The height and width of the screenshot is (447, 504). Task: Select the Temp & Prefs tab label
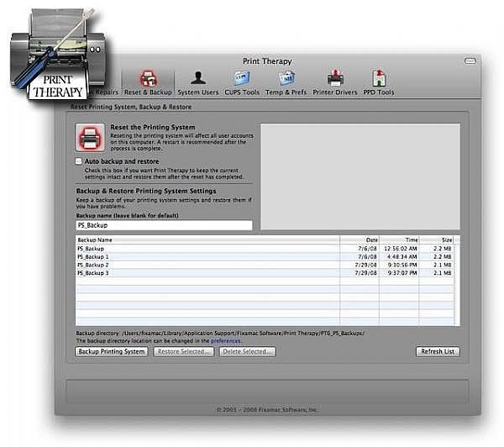pyautogui.click(x=286, y=92)
